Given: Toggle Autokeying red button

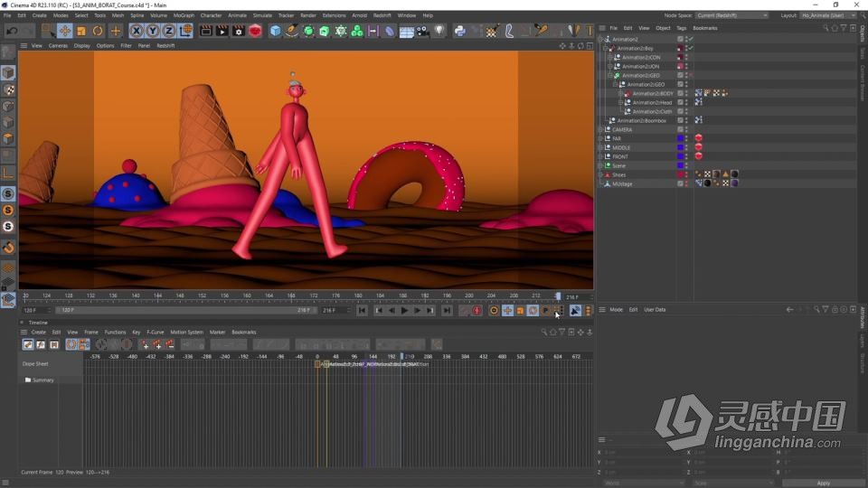Looking at the screenshot, I should [x=476, y=310].
